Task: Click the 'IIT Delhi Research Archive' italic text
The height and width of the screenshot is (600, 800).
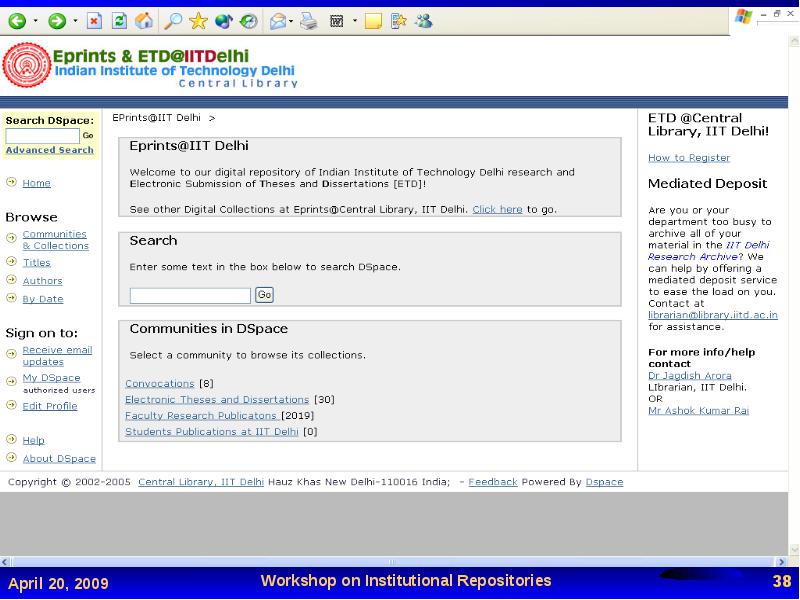Action: [709, 251]
